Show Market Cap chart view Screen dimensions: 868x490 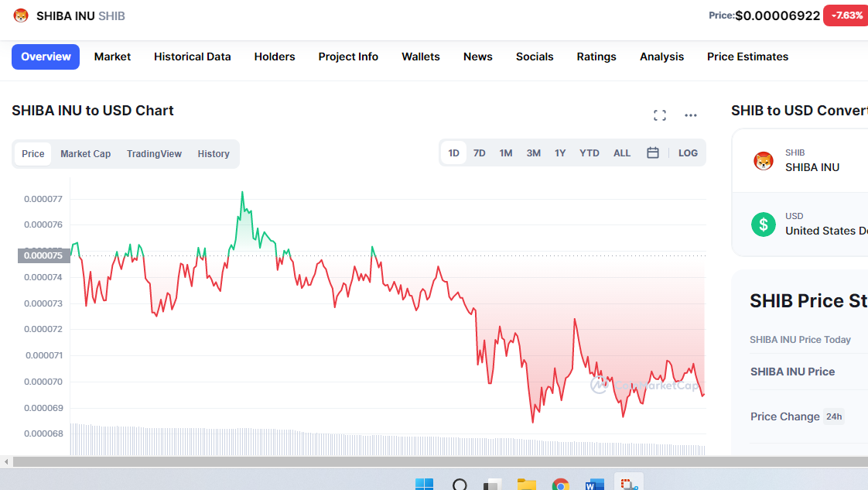[85, 154]
